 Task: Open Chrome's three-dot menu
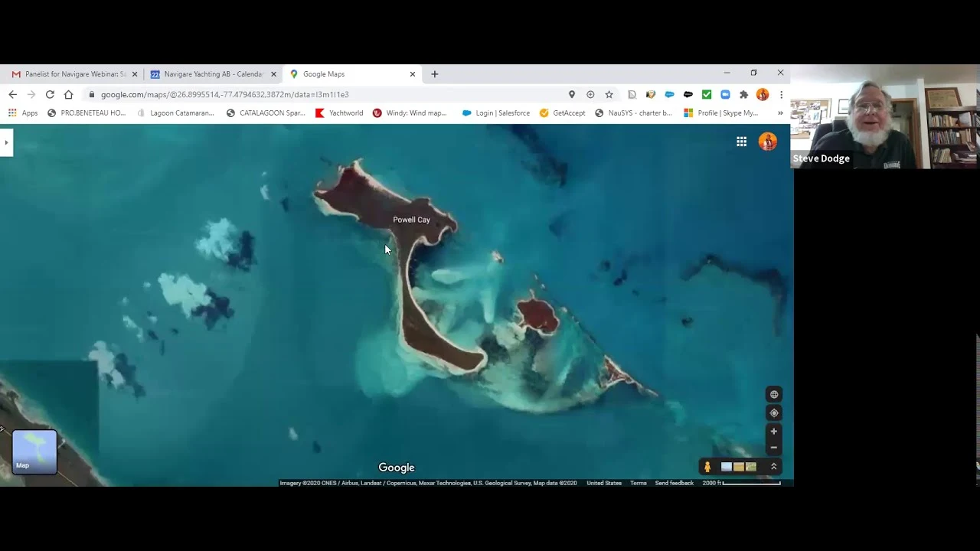coord(781,94)
